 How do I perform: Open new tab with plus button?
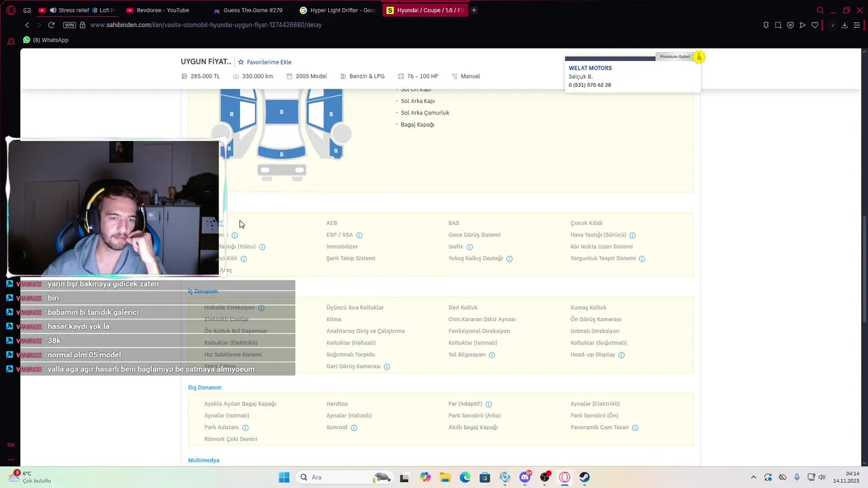pyautogui.click(x=474, y=10)
